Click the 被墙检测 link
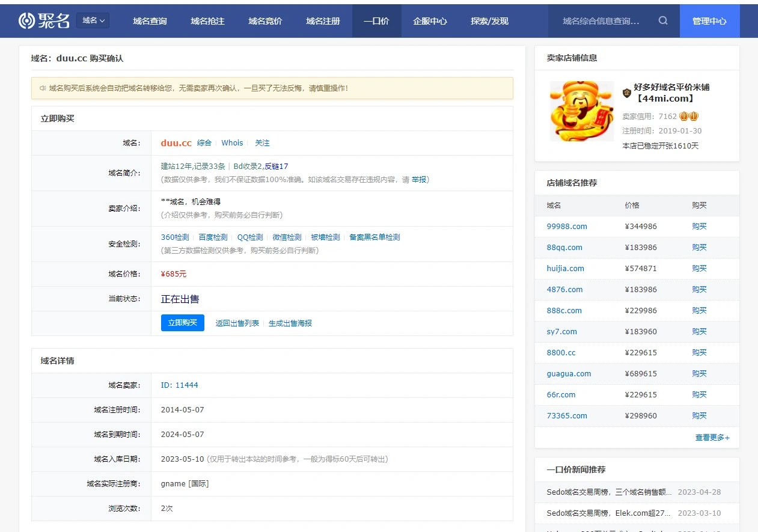The width and height of the screenshot is (758, 532). pyautogui.click(x=325, y=237)
